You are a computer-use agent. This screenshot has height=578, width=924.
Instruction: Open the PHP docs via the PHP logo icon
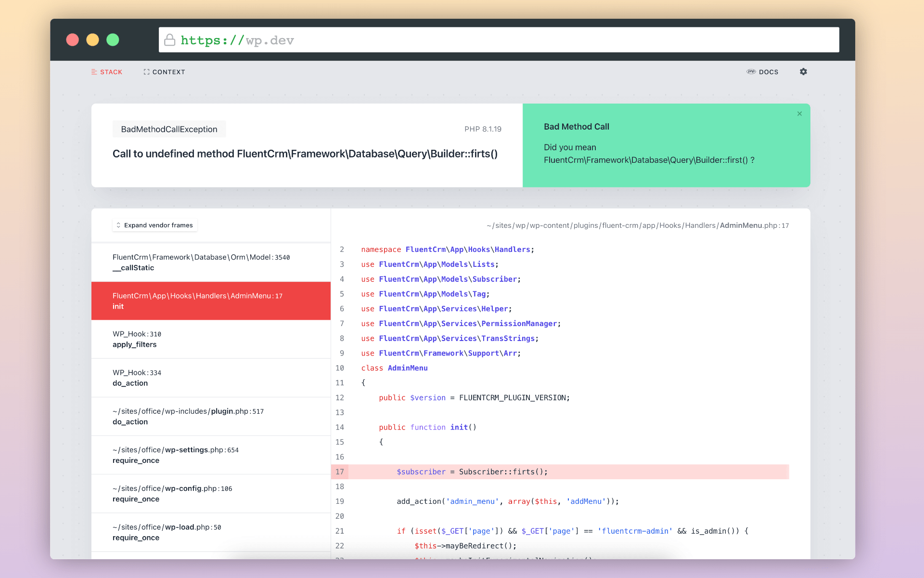click(751, 71)
